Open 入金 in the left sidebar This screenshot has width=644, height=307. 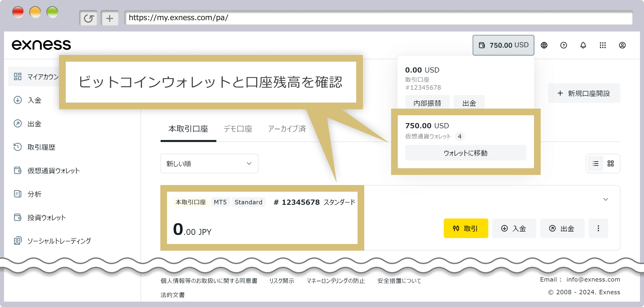click(34, 100)
